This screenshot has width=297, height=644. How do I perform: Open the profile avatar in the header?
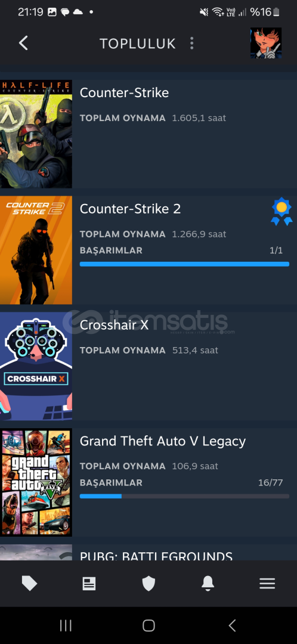(266, 43)
